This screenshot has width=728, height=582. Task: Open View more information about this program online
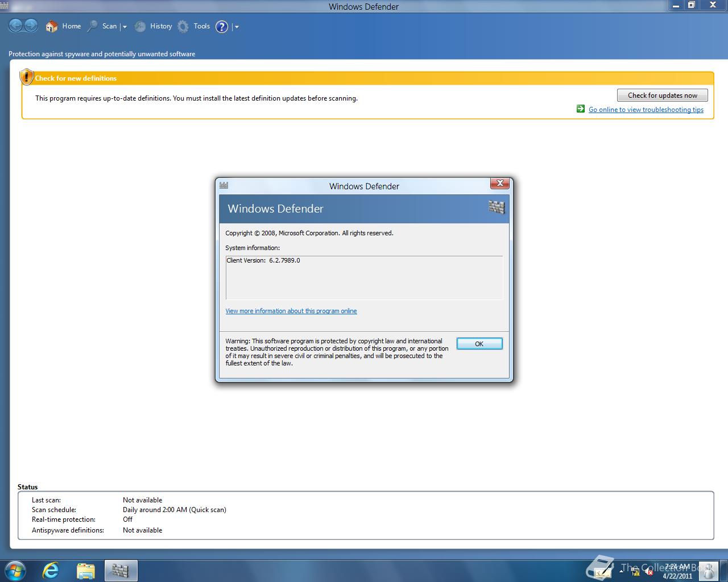tap(291, 311)
